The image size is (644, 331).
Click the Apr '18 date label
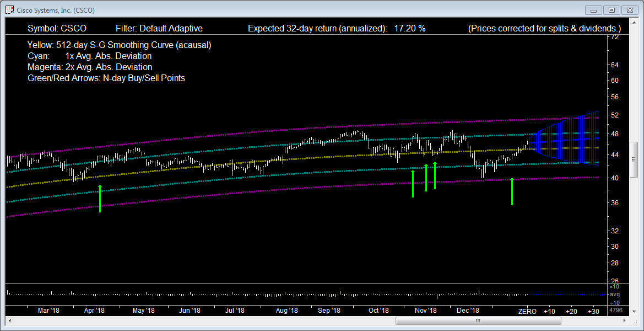coord(94,311)
